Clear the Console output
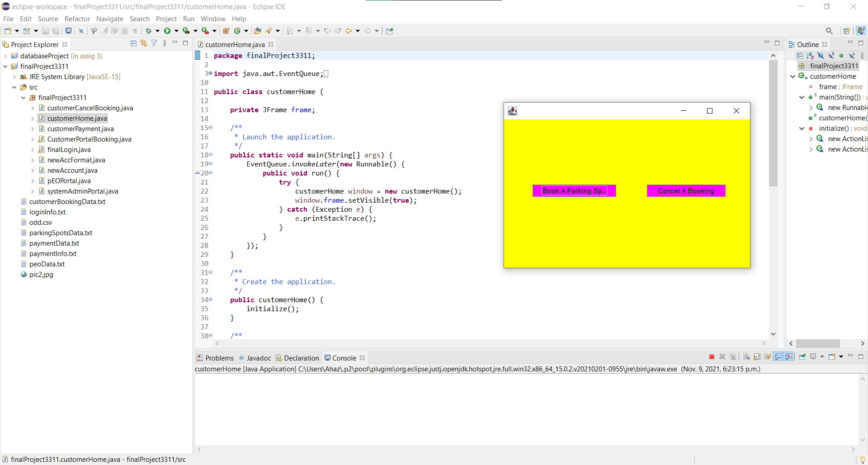This screenshot has height=465, width=868. (746, 357)
